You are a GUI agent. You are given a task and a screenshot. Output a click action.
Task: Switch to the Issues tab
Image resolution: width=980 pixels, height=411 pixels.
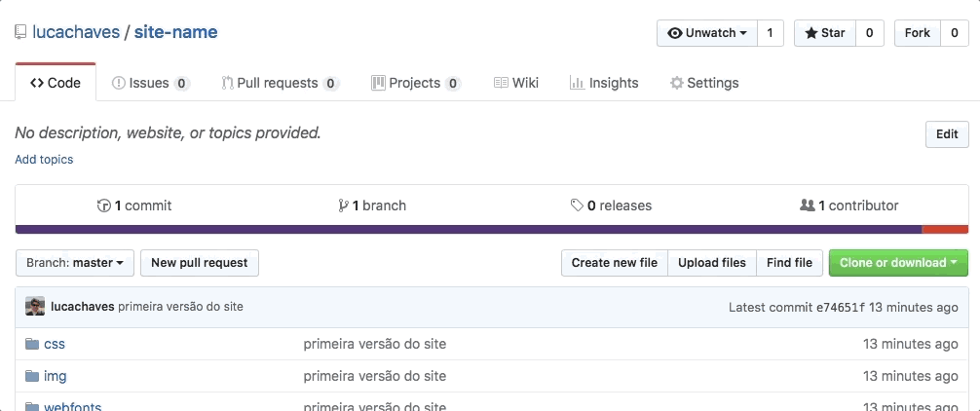click(x=150, y=83)
